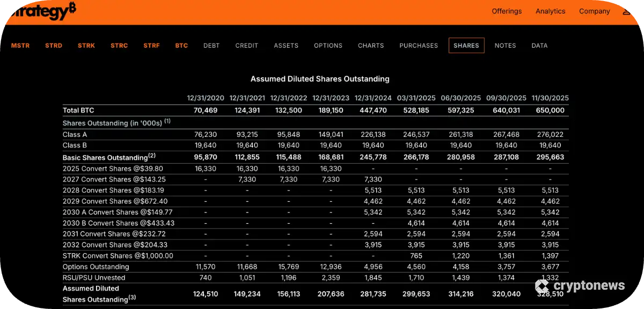The image size is (644, 309).
Task: Open the STRK ticker tab
Action: coord(86,46)
